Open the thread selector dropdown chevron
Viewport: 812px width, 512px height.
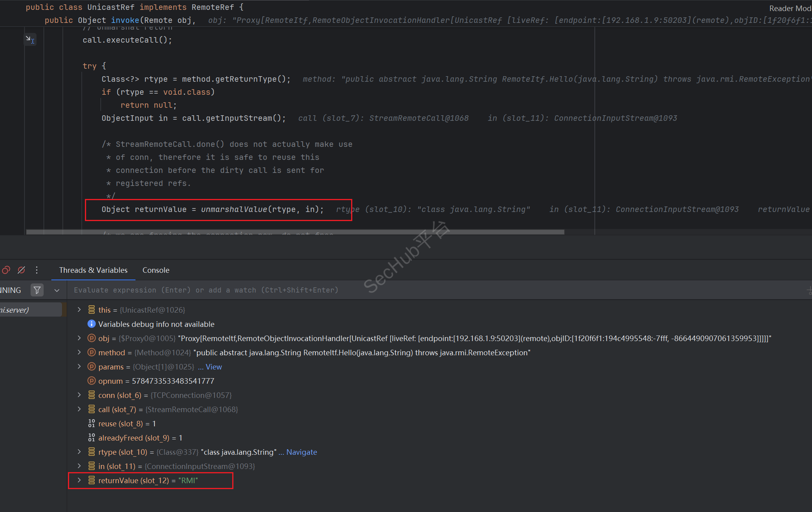click(57, 290)
